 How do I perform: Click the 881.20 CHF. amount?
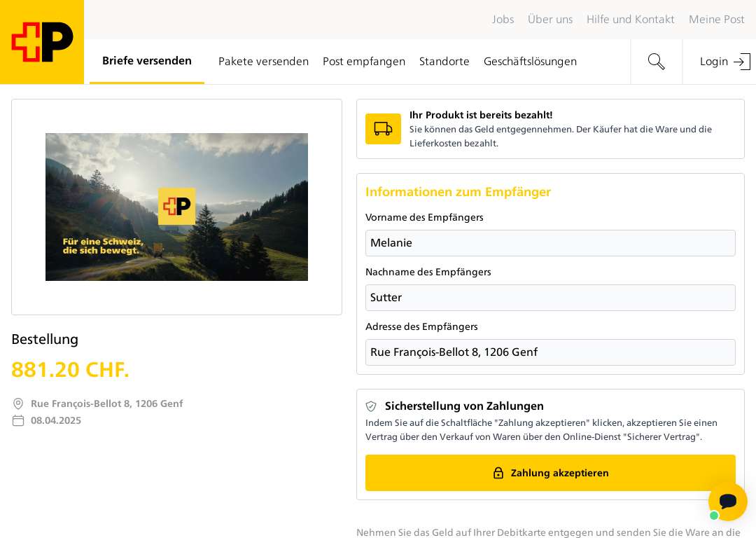[71, 370]
